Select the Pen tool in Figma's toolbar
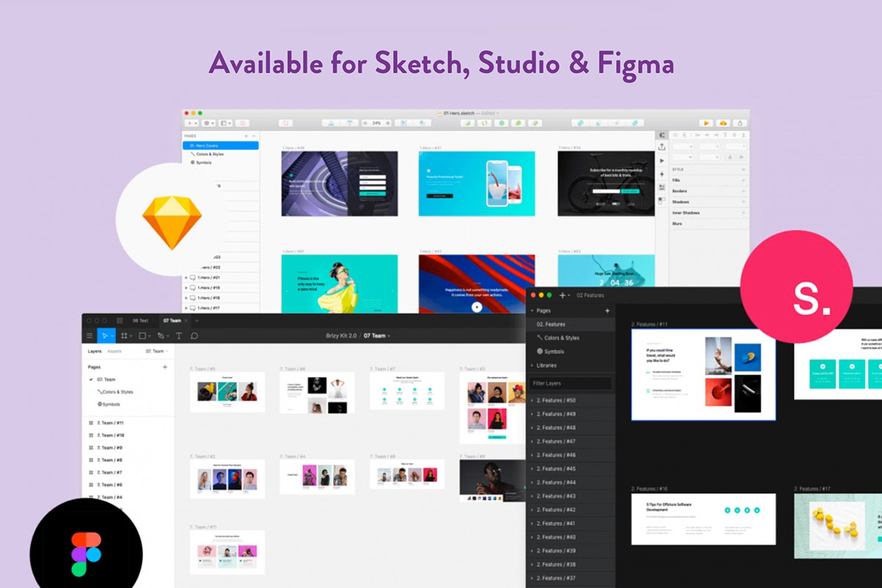 [x=161, y=336]
